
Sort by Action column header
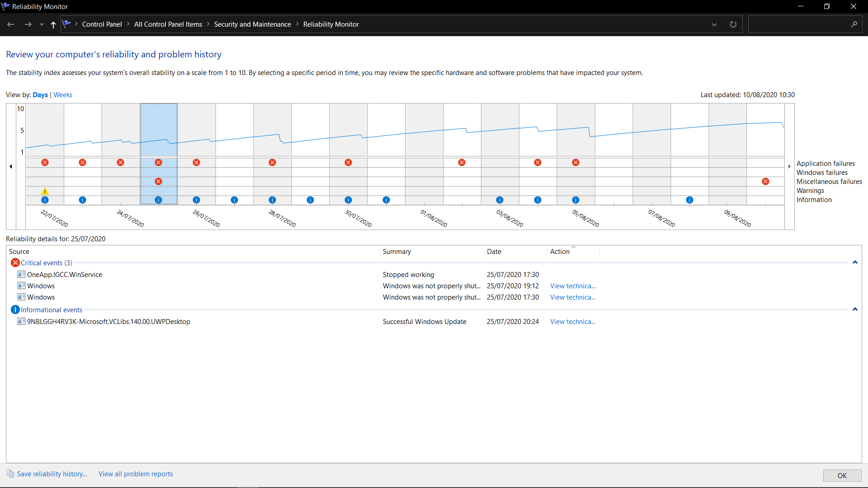573,252
